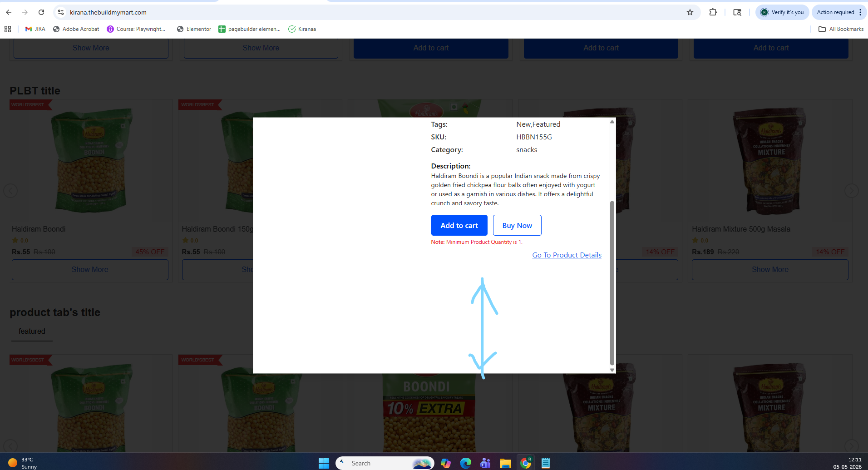The image size is (868, 470).
Task: Click the tags value New,Featured
Action: click(538, 124)
